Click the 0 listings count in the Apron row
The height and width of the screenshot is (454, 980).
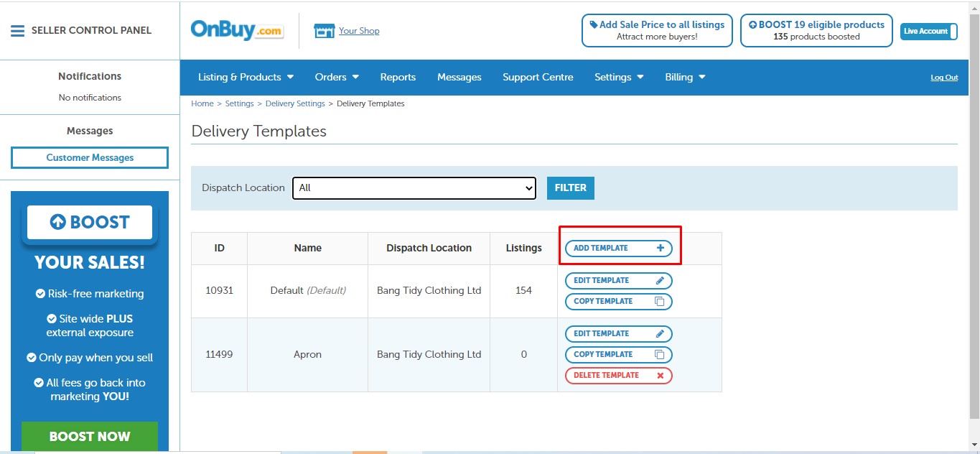pos(523,355)
